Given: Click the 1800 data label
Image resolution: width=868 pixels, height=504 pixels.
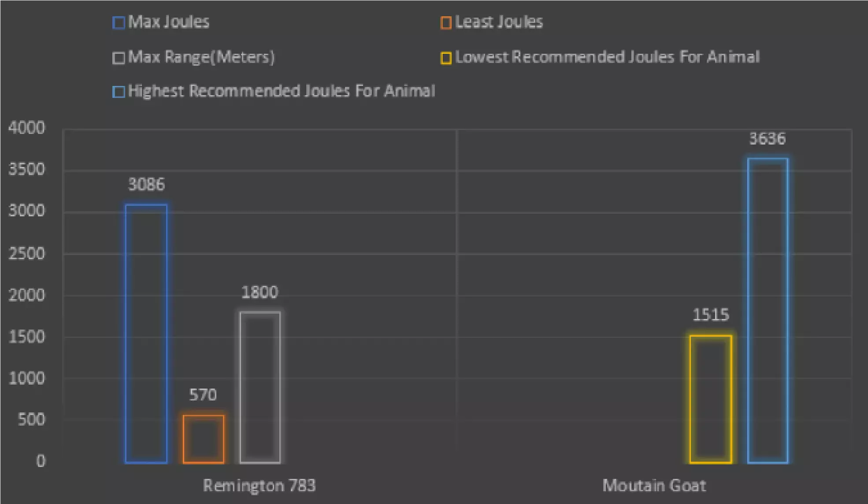Looking at the screenshot, I should (x=260, y=292).
